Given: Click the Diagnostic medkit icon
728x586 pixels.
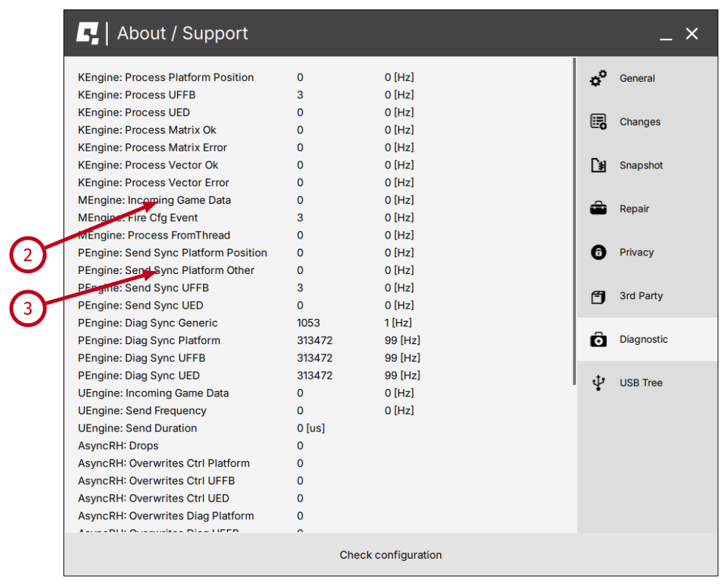Looking at the screenshot, I should [598, 339].
